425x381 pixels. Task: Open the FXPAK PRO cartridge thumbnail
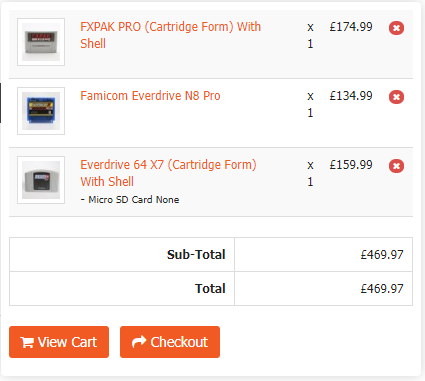[x=41, y=42]
